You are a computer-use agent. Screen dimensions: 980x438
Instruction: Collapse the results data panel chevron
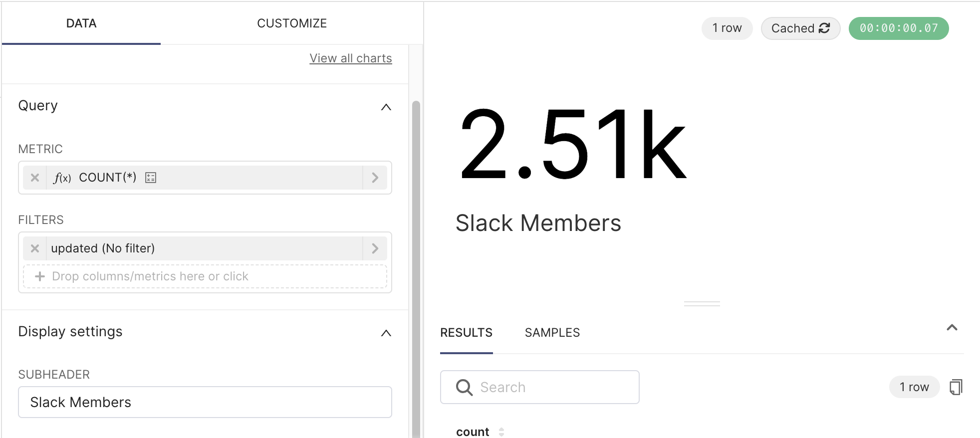pyautogui.click(x=952, y=328)
